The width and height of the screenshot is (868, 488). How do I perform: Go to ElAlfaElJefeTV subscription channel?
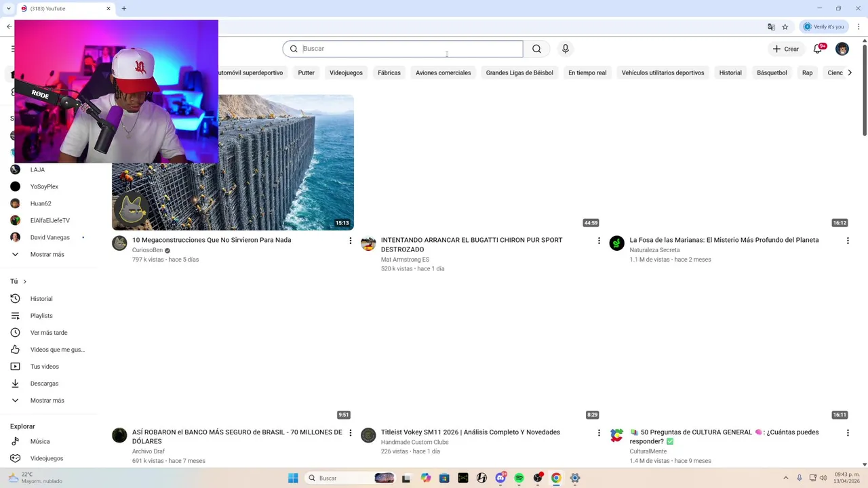coord(49,220)
